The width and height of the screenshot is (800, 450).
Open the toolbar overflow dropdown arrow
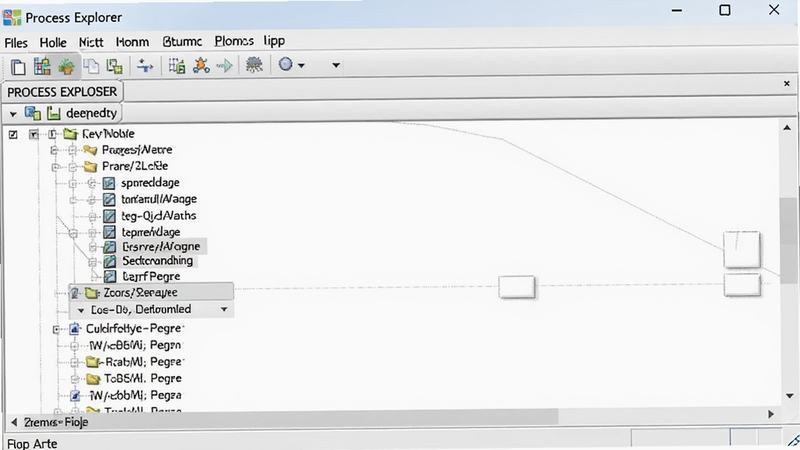[336, 65]
